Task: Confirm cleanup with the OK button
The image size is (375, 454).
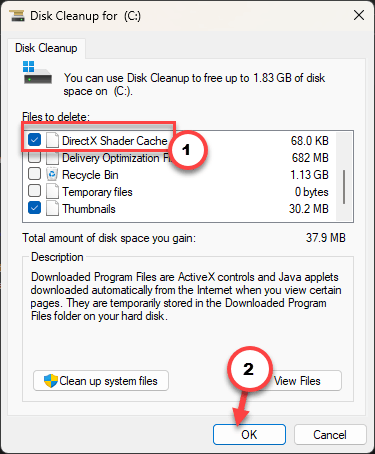Action: [249, 434]
